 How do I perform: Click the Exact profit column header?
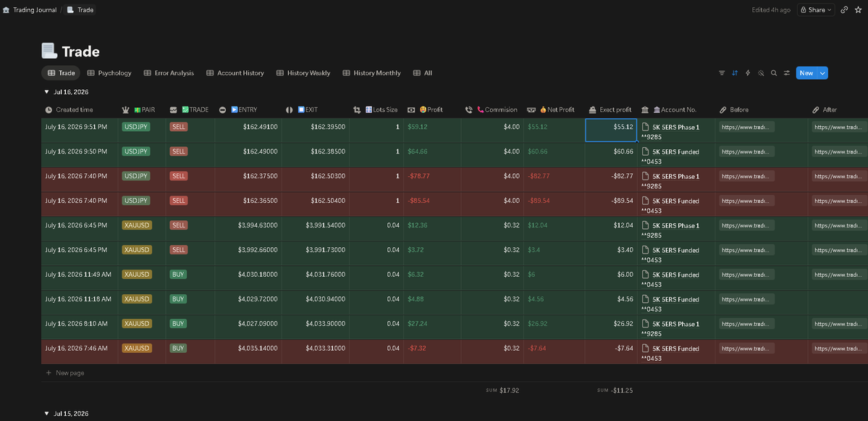611,109
